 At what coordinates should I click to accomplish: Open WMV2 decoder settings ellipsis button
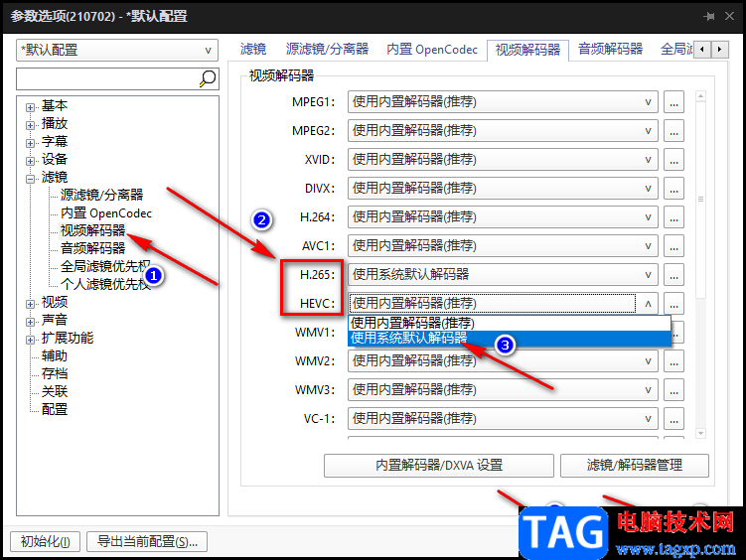click(x=673, y=361)
